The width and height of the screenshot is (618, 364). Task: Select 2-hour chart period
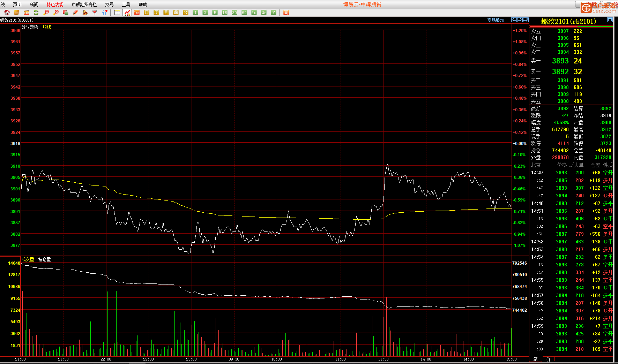point(254,13)
